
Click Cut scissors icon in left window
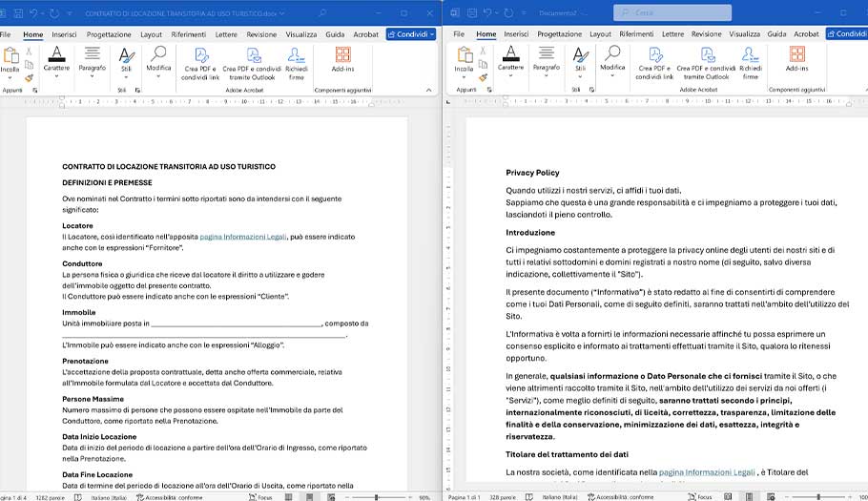[x=29, y=51]
